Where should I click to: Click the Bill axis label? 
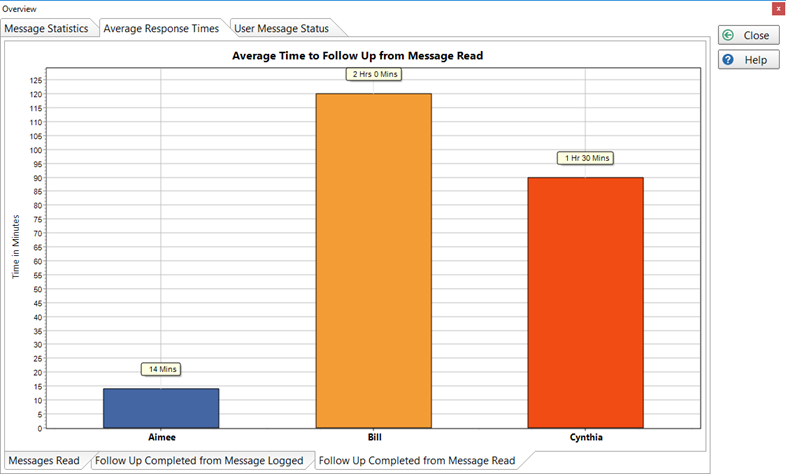coord(374,437)
